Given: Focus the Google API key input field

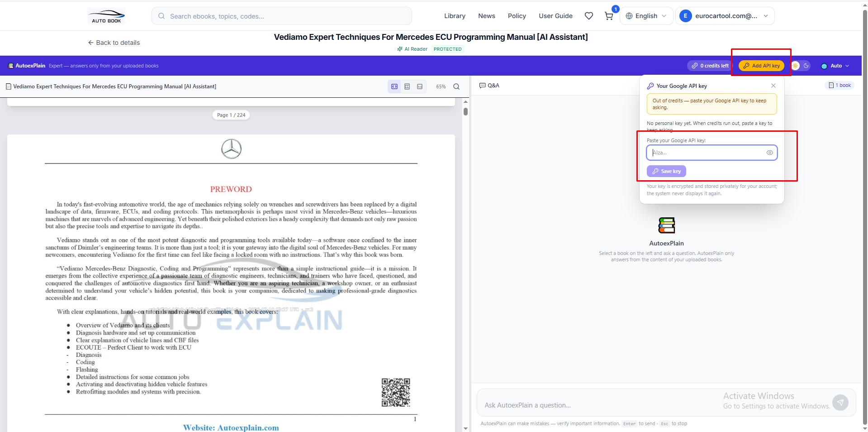Looking at the screenshot, I should [x=711, y=153].
